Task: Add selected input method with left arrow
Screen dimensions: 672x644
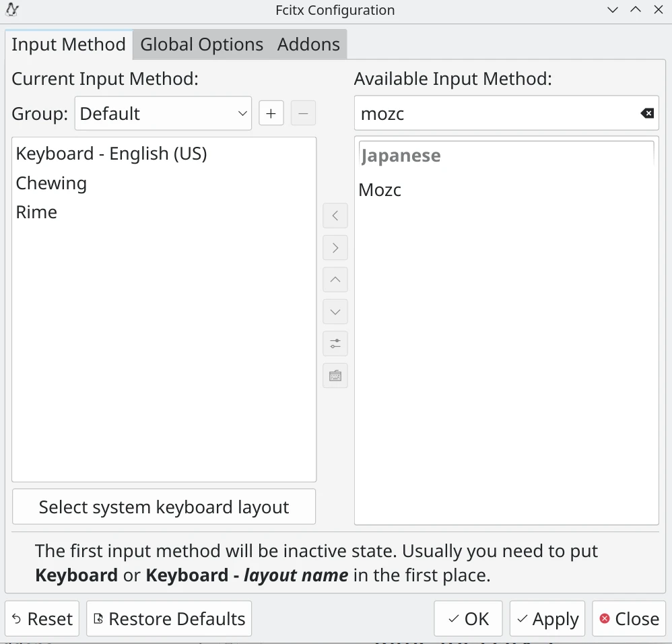Action: point(335,216)
